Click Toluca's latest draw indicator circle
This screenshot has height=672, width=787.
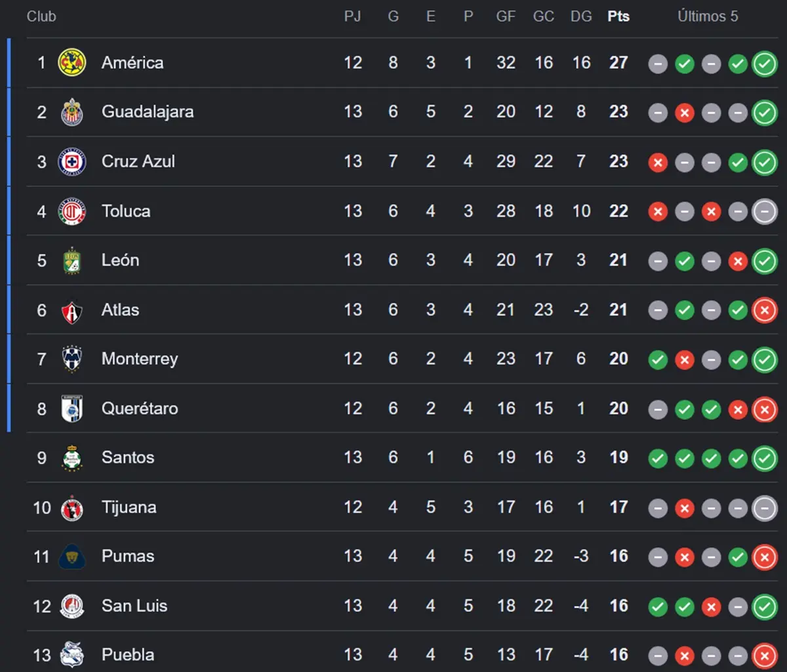tap(765, 212)
